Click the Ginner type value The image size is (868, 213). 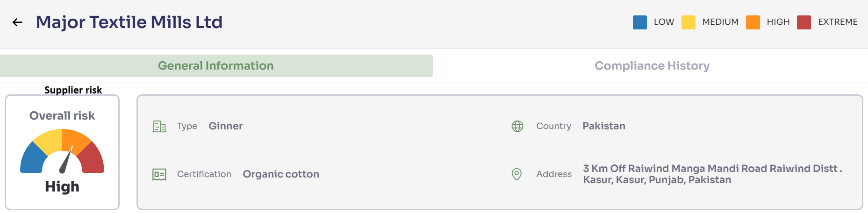[226, 126]
